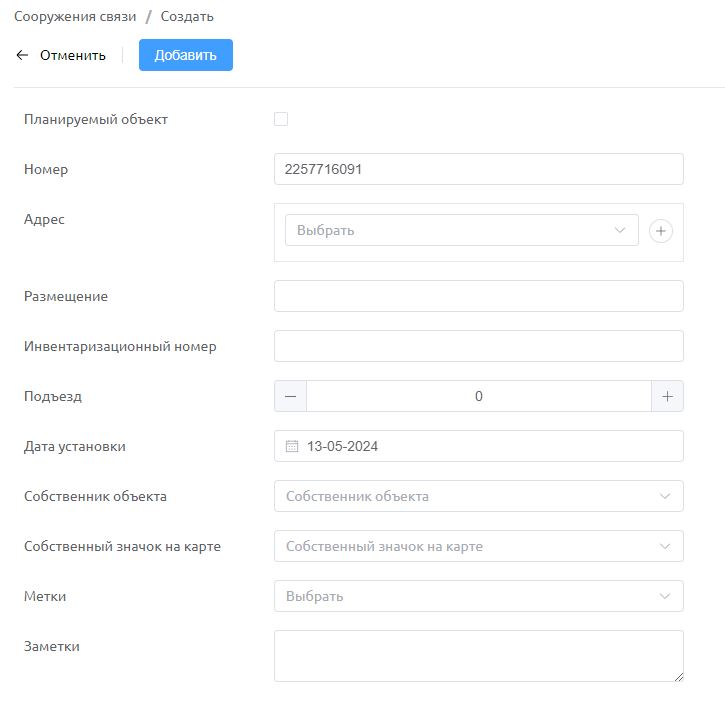Image resolution: width=725 pixels, height=727 pixels.
Task: Expand the Метки dropdown
Action: (x=479, y=596)
